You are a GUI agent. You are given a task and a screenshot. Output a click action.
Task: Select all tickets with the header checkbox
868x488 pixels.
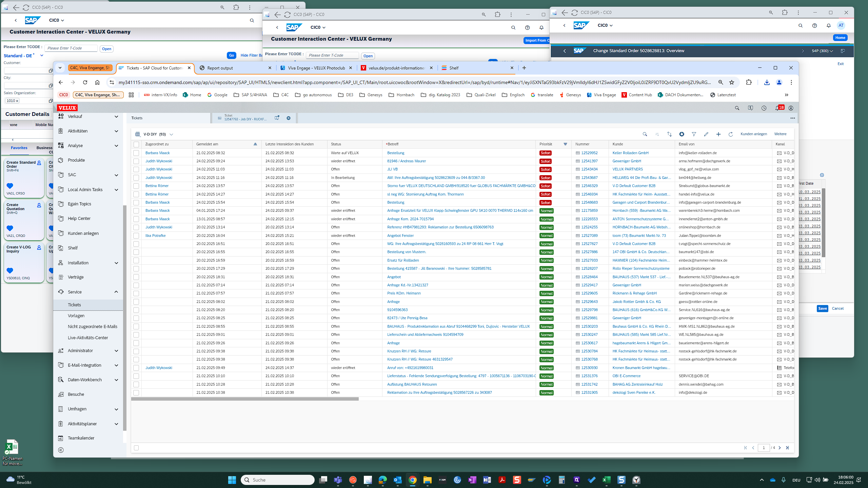pos(136,144)
